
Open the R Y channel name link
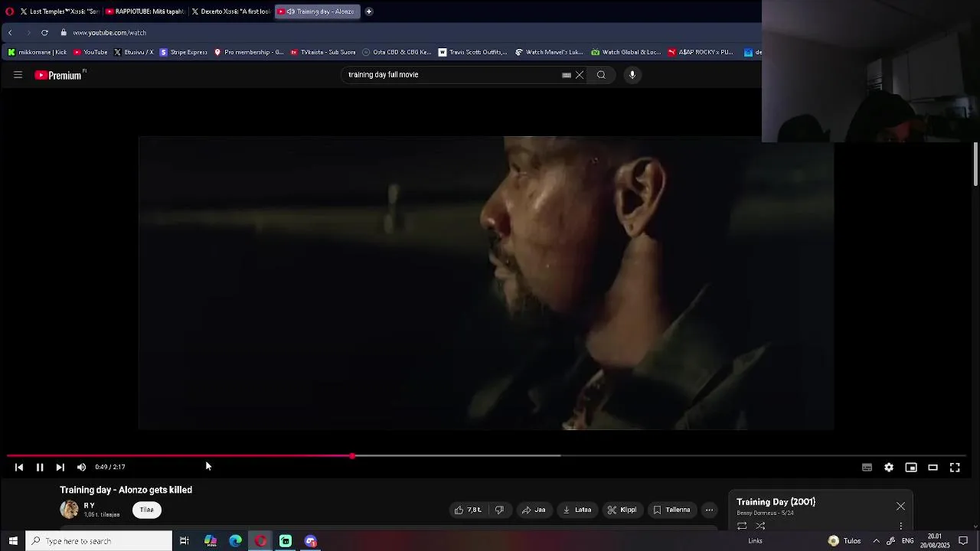pyautogui.click(x=90, y=506)
